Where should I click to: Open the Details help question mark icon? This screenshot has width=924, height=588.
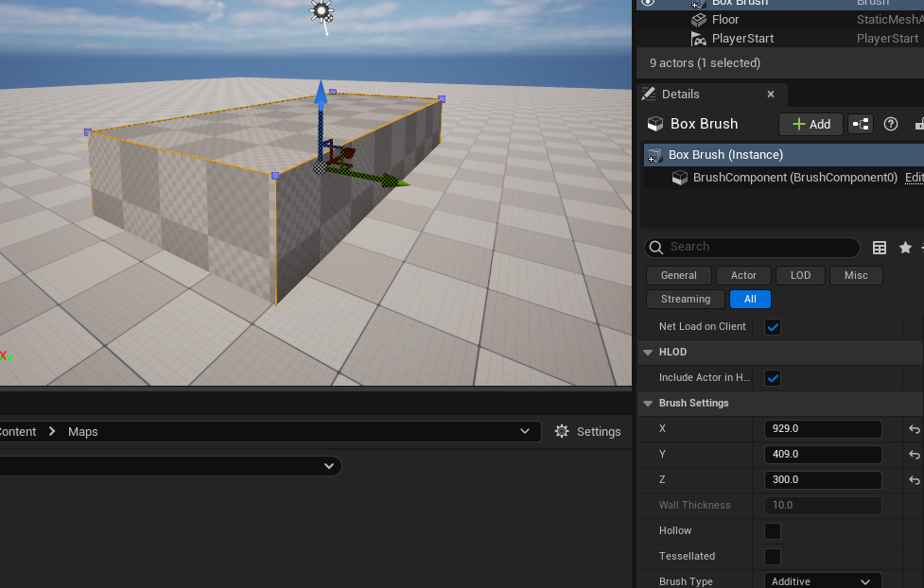coord(890,124)
